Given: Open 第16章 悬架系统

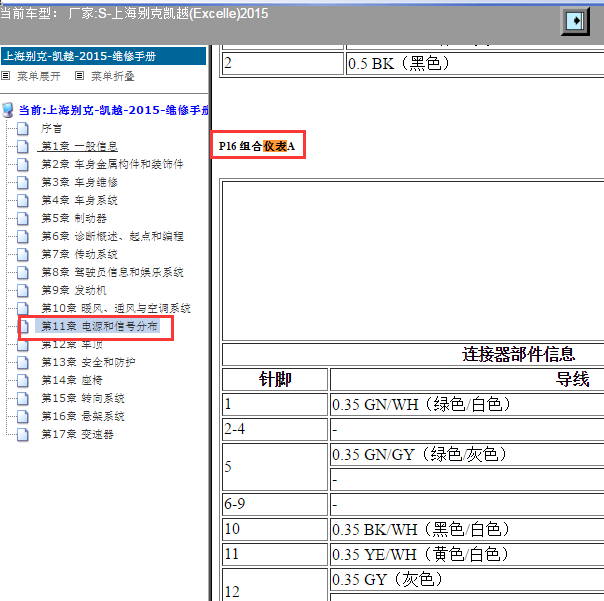Looking at the screenshot, I should pyautogui.click(x=83, y=416).
